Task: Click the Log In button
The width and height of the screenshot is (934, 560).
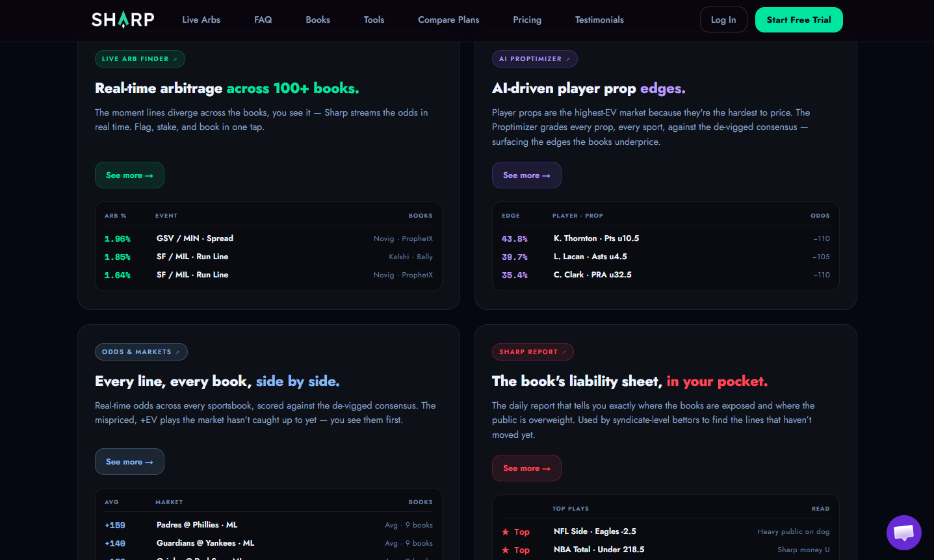Action: point(723,19)
